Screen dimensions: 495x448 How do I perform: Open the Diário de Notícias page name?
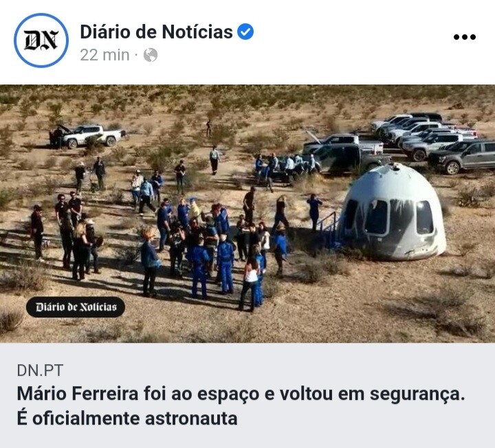[156, 32]
